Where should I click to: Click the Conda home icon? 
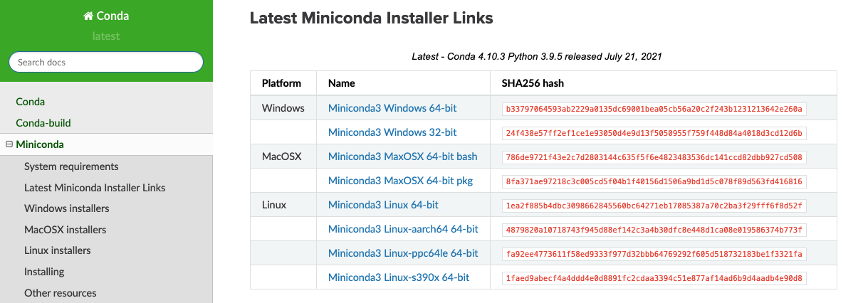88,16
